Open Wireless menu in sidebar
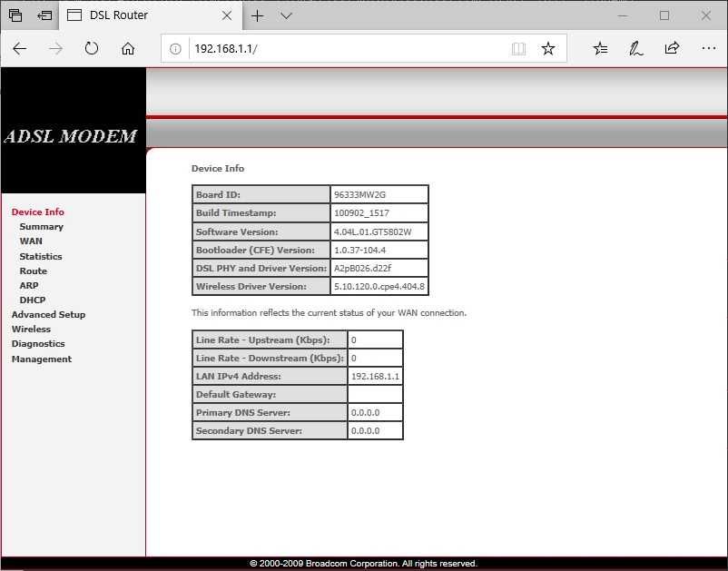This screenshot has width=728, height=571. pyautogui.click(x=31, y=330)
